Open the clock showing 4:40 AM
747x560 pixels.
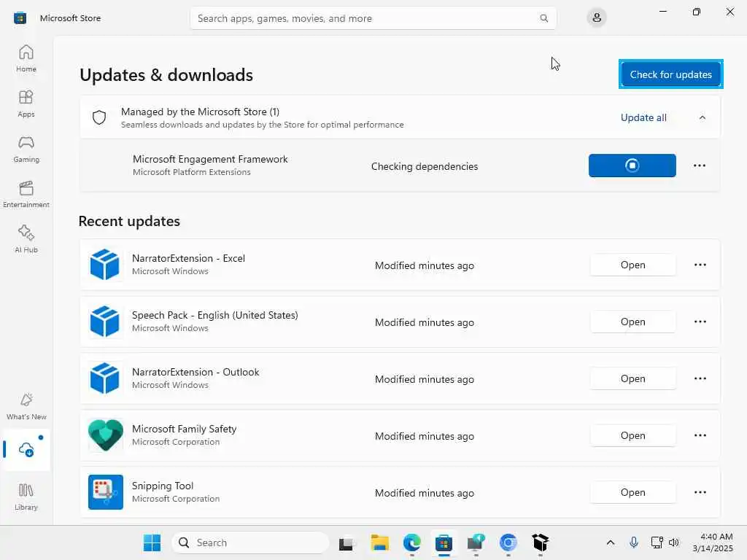[x=713, y=542]
